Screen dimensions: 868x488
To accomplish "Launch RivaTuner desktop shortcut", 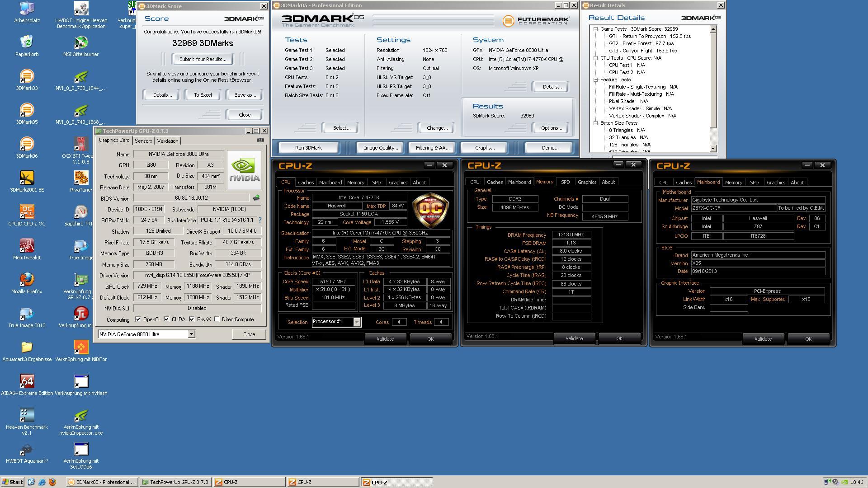I will (81, 181).
